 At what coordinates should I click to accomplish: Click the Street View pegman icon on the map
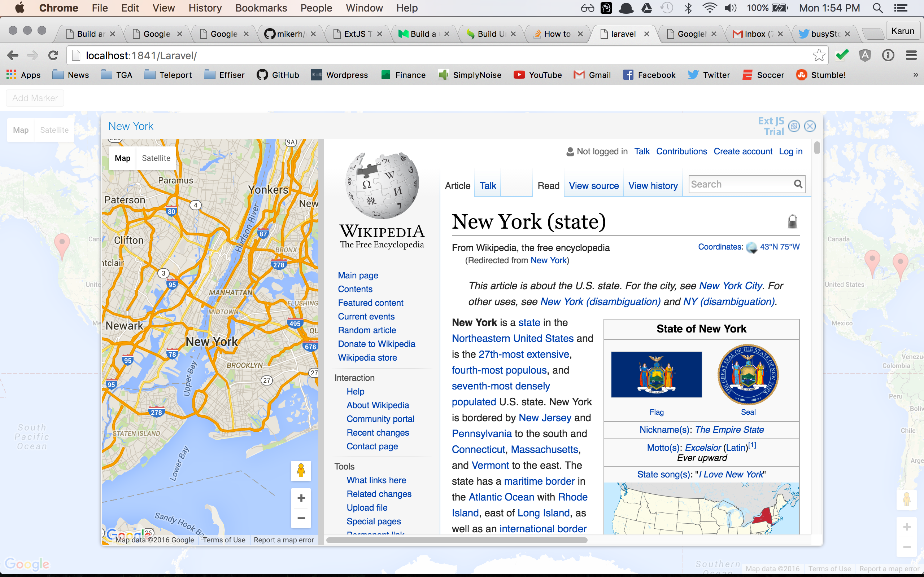click(x=301, y=471)
